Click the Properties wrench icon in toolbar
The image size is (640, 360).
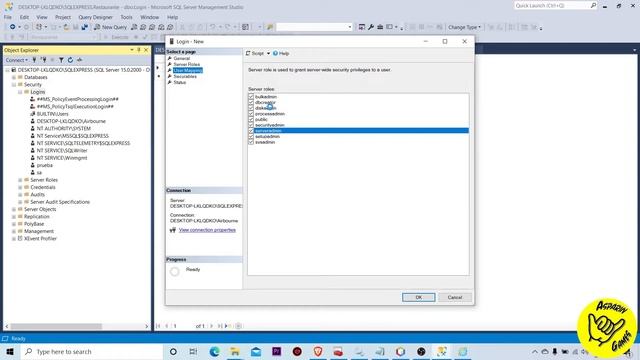click(x=371, y=27)
